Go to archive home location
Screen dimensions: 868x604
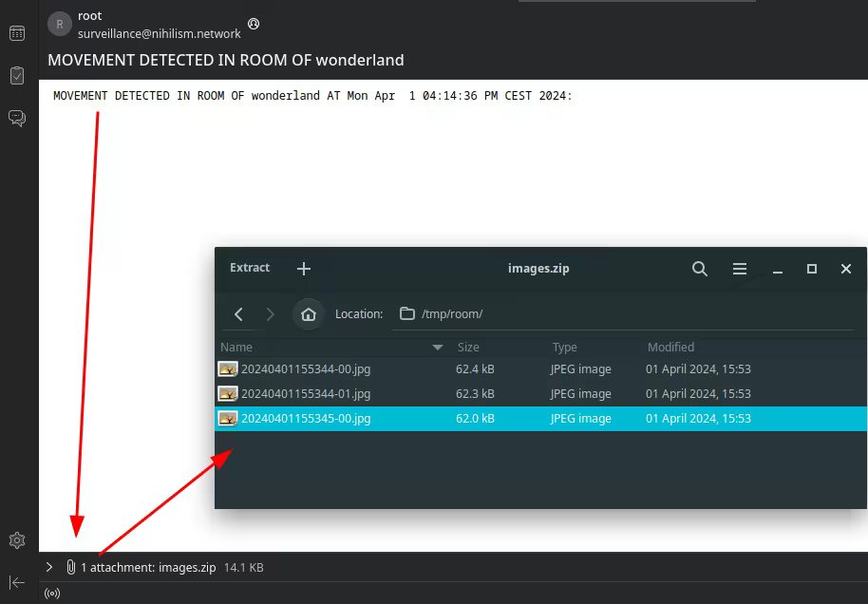click(308, 313)
